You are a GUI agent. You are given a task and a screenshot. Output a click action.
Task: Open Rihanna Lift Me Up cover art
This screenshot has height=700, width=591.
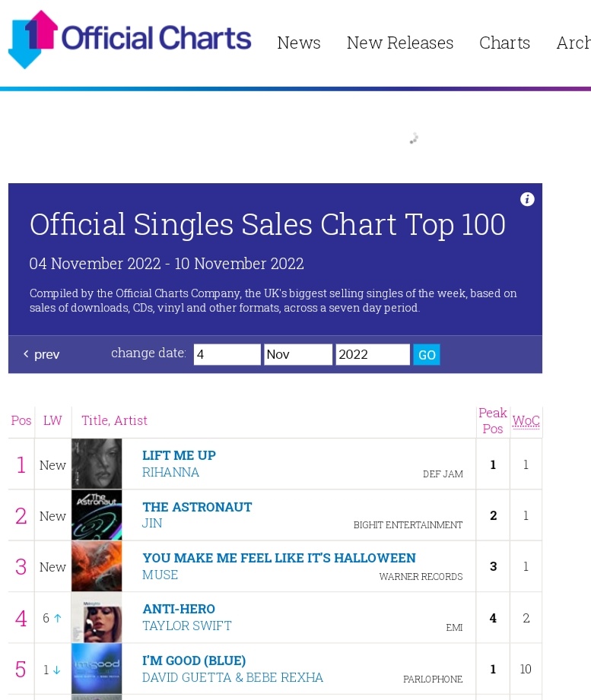tap(97, 464)
